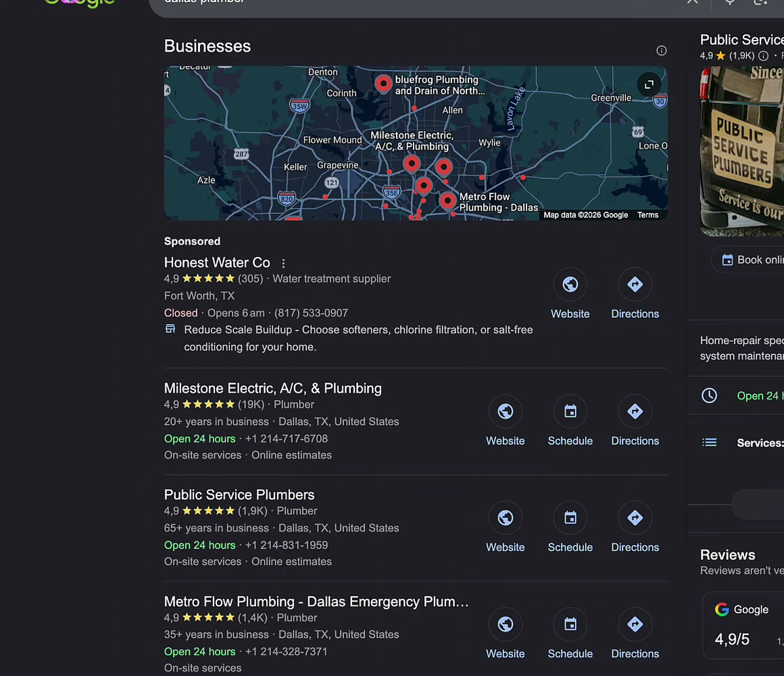Click Public Service Plumbers van photo

pyautogui.click(x=742, y=150)
